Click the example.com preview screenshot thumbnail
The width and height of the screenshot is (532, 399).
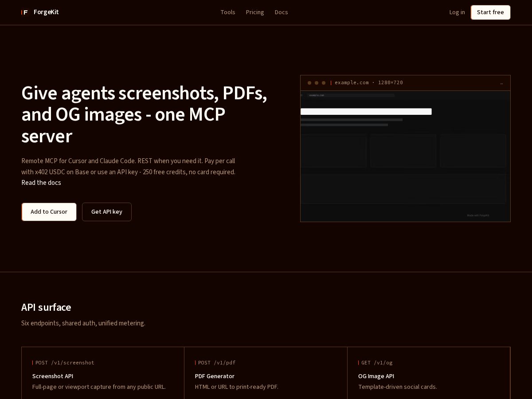pos(405,156)
